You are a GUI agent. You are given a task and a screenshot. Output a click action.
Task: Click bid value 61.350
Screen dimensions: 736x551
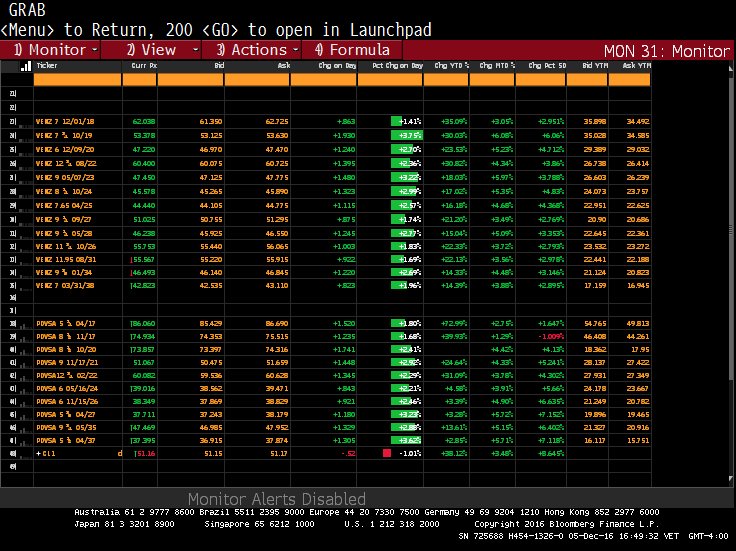coord(211,122)
